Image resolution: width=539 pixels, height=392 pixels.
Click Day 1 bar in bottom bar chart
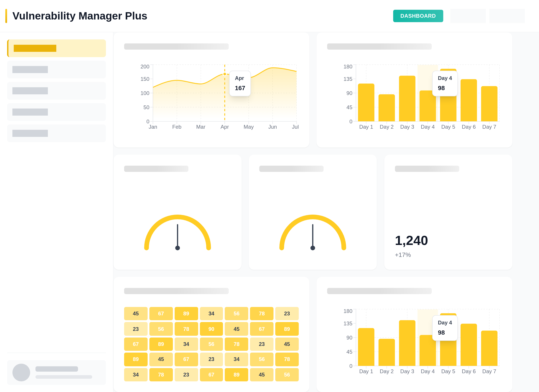[366, 347]
